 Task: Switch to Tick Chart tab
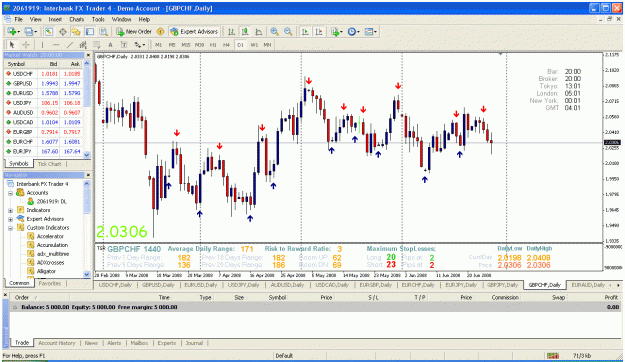49,164
